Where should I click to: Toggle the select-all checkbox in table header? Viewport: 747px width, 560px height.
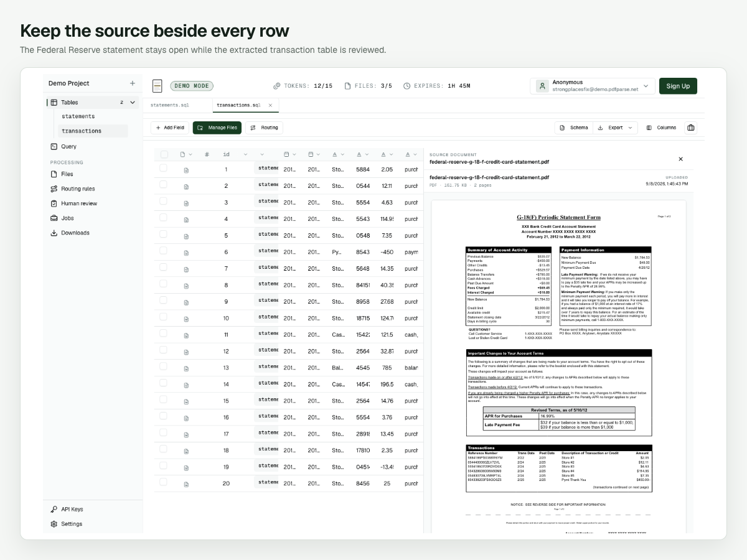point(164,154)
